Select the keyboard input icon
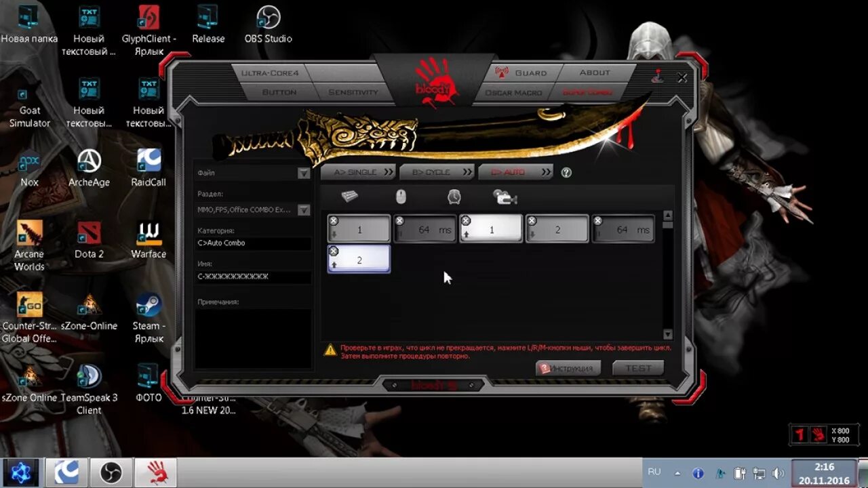Screen dimensions: 868x488 click(350, 197)
